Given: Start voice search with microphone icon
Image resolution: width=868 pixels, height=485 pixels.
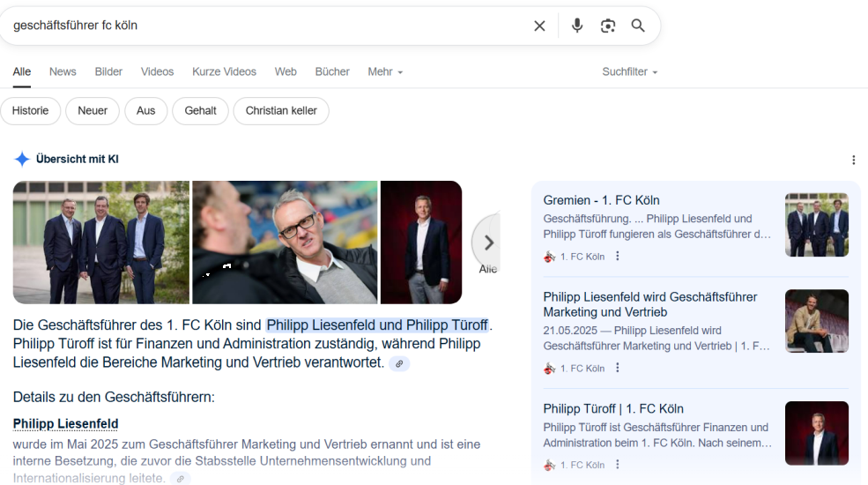Looking at the screenshot, I should click(577, 26).
